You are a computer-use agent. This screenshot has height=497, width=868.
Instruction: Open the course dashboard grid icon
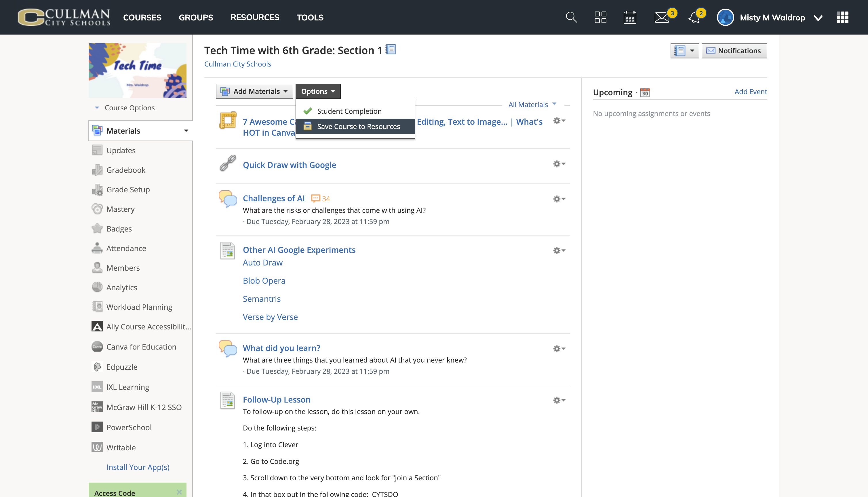[600, 17]
